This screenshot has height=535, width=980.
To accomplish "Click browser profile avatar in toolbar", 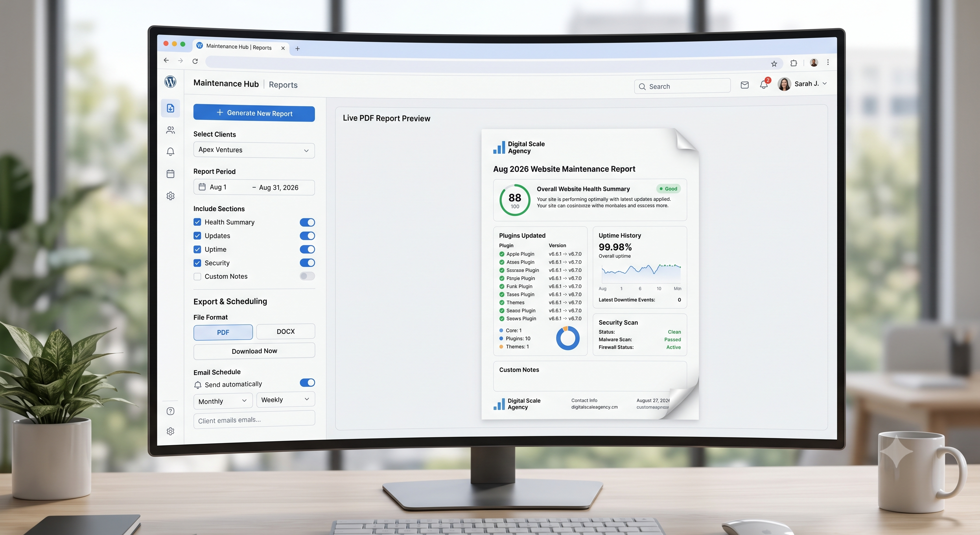I will [x=814, y=63].
